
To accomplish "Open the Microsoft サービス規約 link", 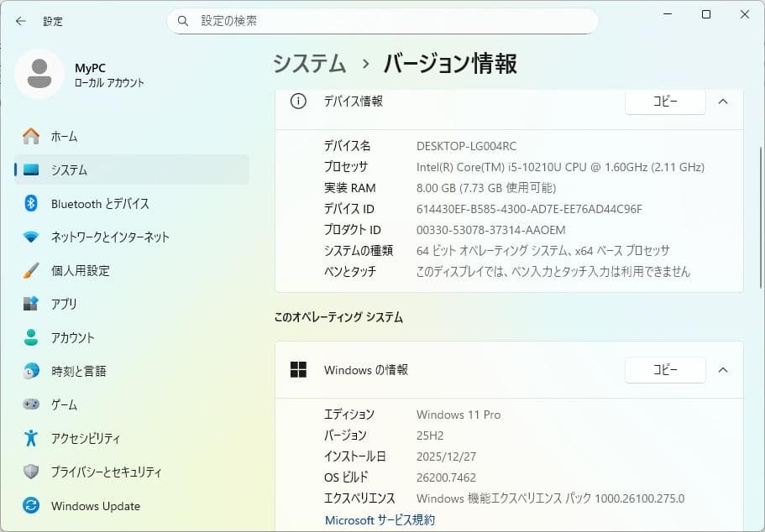I will pos(380,519).
